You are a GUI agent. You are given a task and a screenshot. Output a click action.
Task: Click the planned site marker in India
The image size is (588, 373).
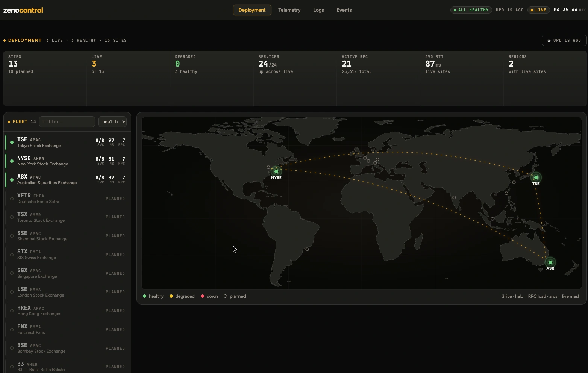454,197
